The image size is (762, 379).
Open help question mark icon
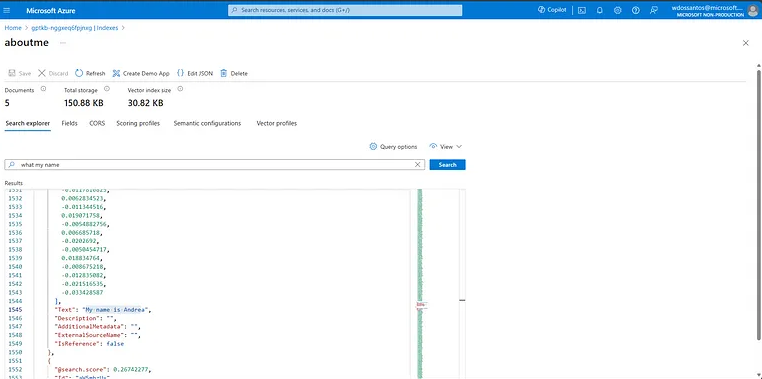pos(636,10)
